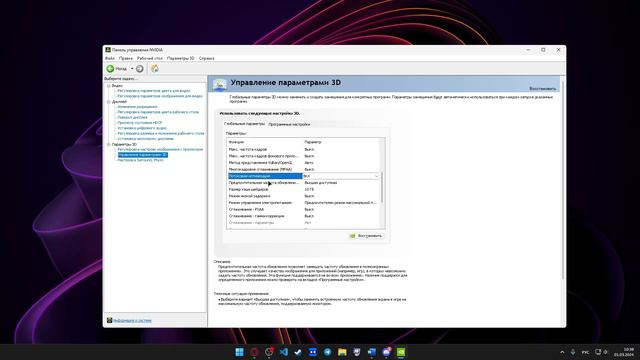Open the Справка menu

[207, 58]
